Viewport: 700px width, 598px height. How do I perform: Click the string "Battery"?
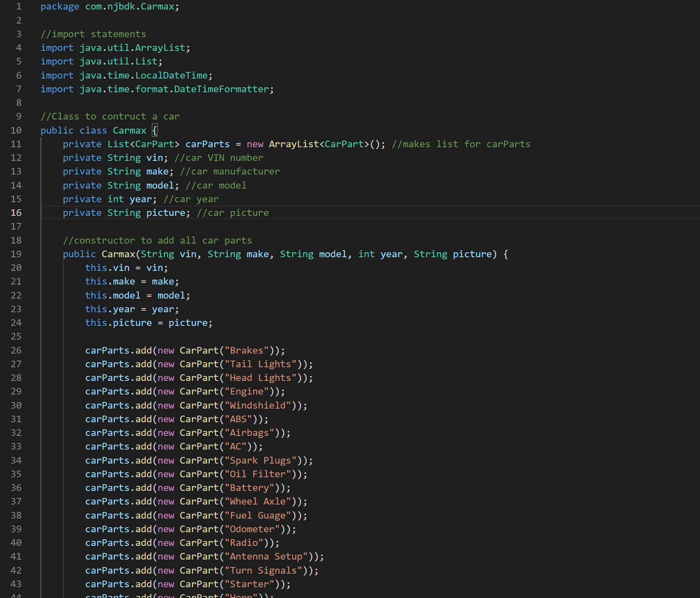pyautogui.click(x=249, y=488)
